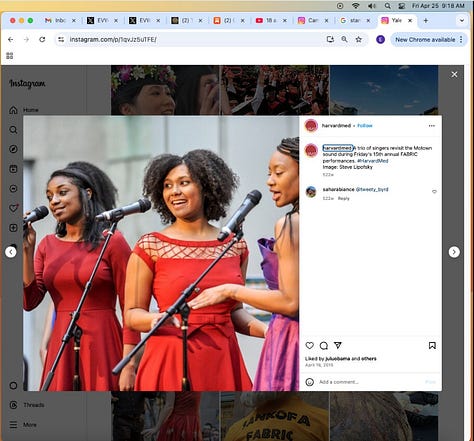Open Notifications heart in sidebar
The width and height of the screenshot is (474, 441).
(x=13, y=208)
